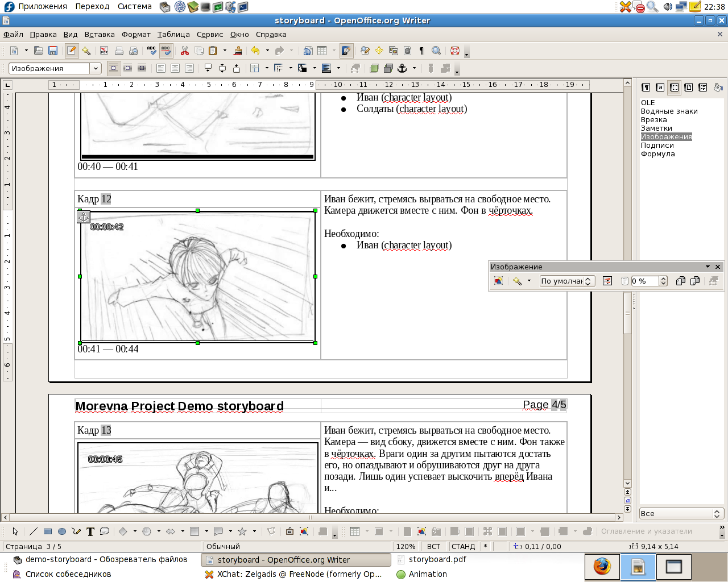728x582 pixels.
Task: Open the Help lifebuoy icon
Action: tap(454, 51)
